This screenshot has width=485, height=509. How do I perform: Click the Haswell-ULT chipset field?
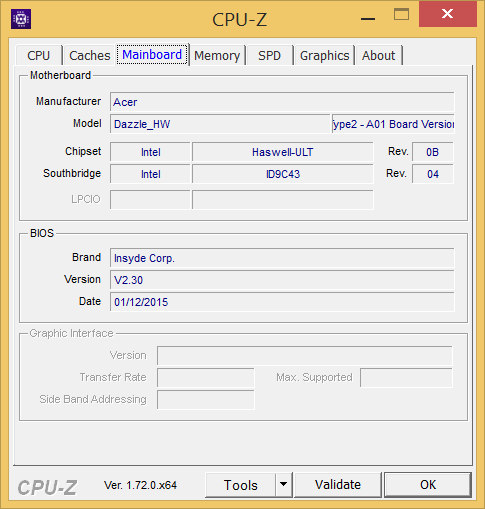[x=283, y=152]
